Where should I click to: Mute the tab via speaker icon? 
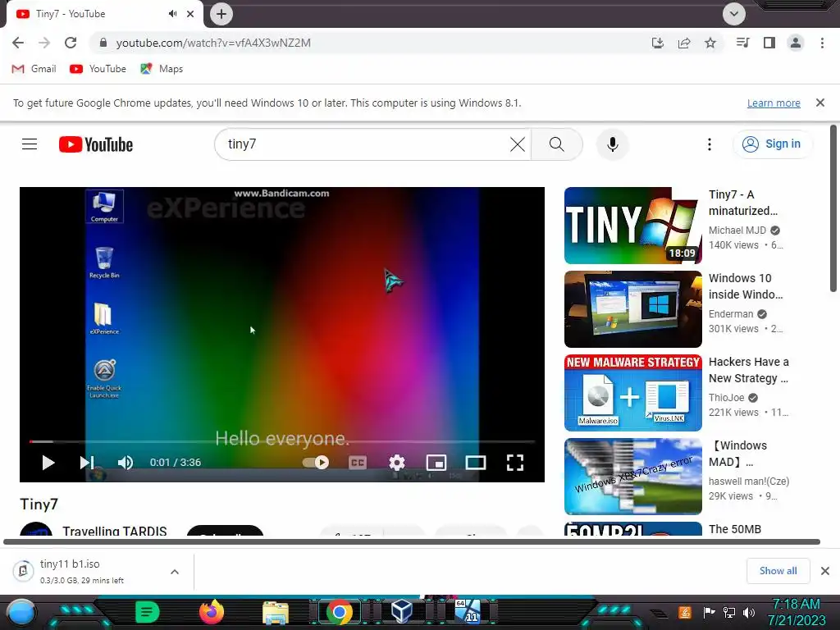pyautogui.click(x=172, y=14)
